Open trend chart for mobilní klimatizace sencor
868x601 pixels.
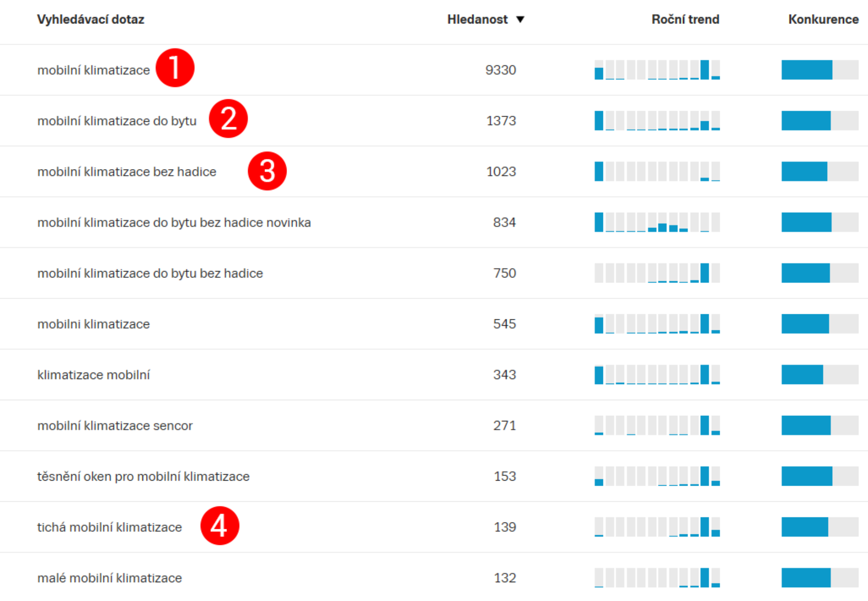[657, 425]
